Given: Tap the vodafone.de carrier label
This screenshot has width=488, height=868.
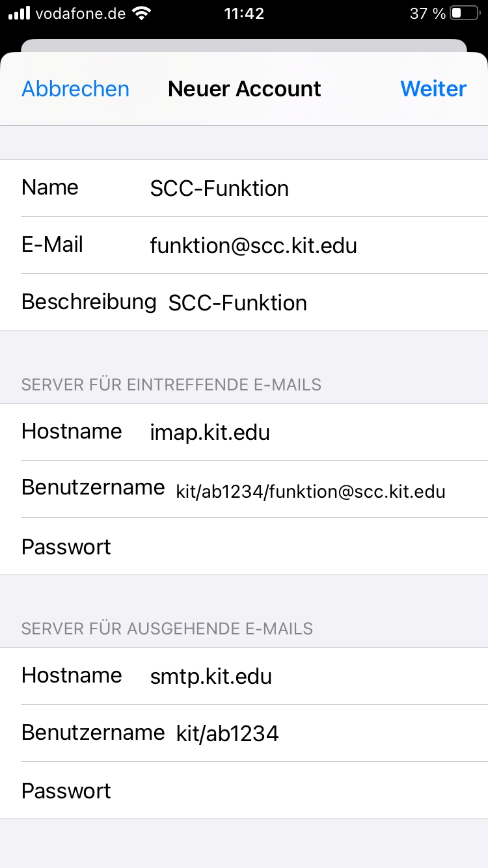Looking at the screenshot, I should tap(81, 14).
